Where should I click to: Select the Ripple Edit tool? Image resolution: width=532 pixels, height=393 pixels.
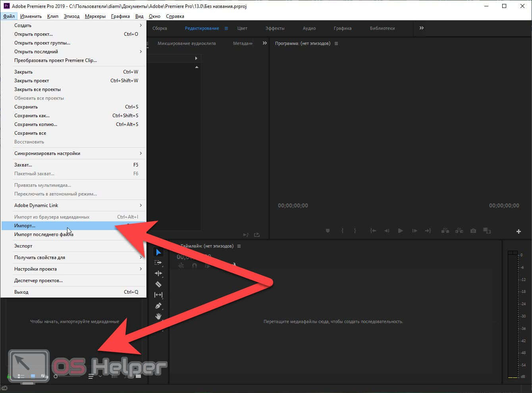(158, 273)
